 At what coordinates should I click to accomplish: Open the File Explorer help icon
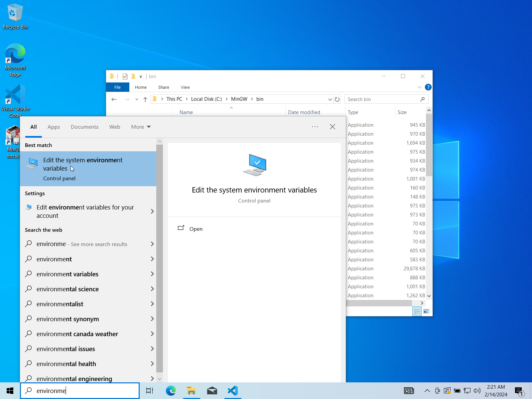tap(428, 87)
